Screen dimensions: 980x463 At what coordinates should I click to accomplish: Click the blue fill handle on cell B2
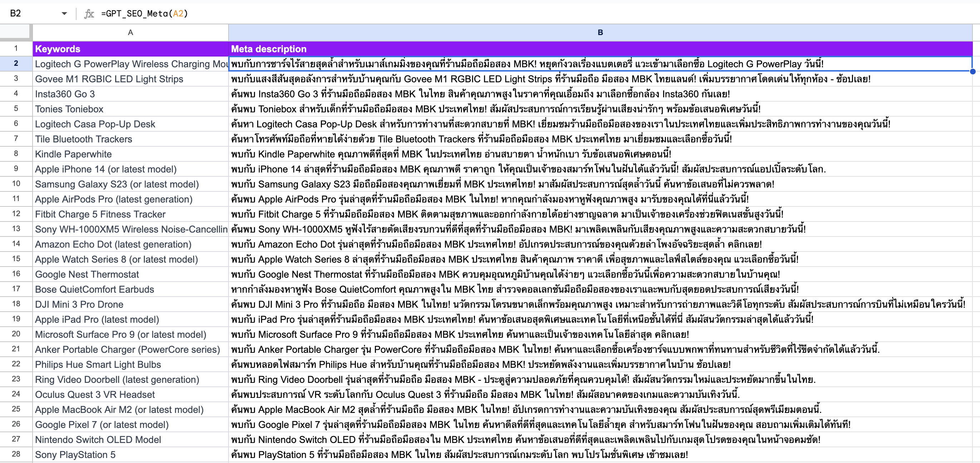tap(972, 71)
